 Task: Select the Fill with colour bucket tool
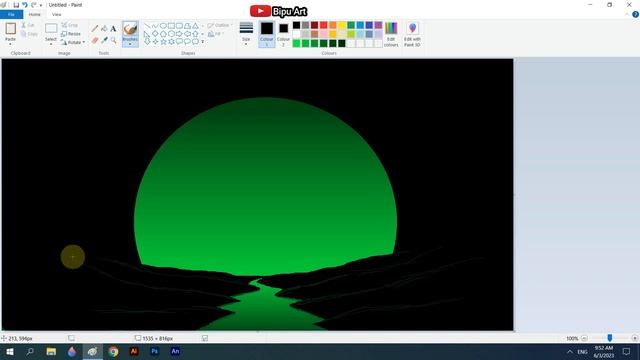click(x=104, y=29)
